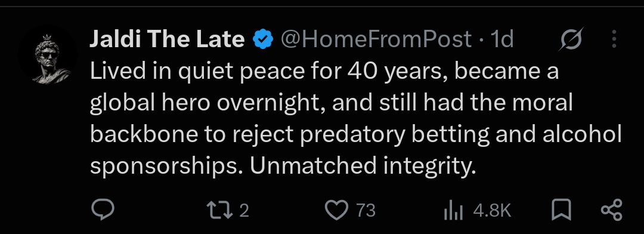The width and height of the screenshot is (644, 234).
Task: Click the repost count of 2
Action: 243,211
